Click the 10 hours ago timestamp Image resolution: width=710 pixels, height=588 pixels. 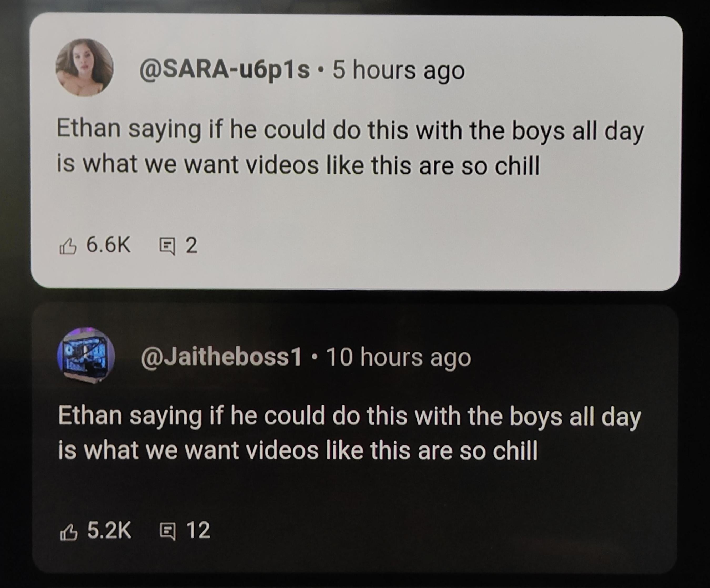399,358
